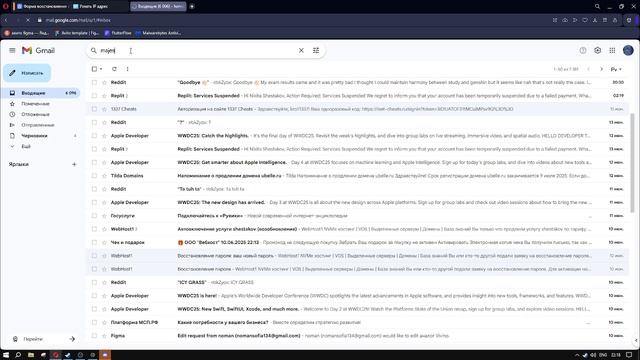
Task: Open search filter options icon
Action: [316, 51]
